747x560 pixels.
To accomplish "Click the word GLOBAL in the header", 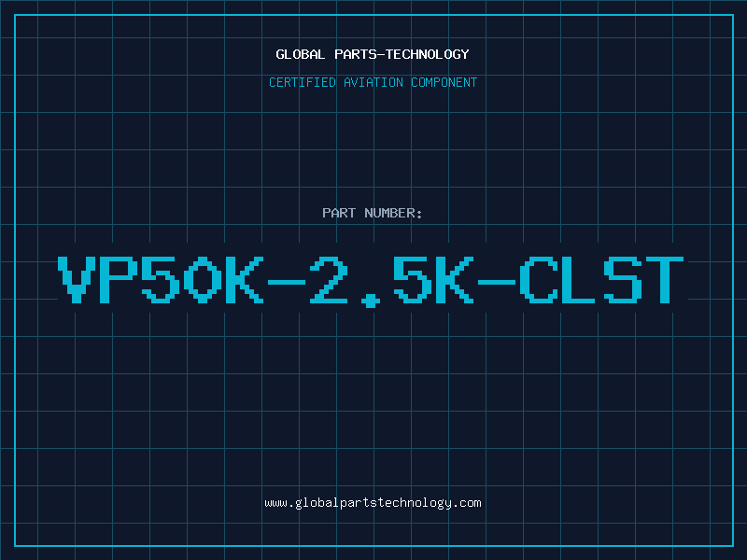I will (x=300, y=54).
